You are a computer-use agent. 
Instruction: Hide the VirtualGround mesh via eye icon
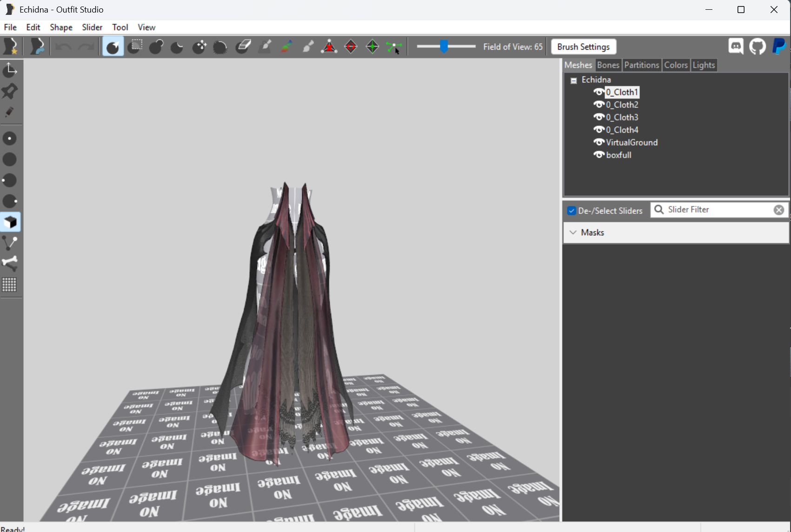[x=599, y=142]
